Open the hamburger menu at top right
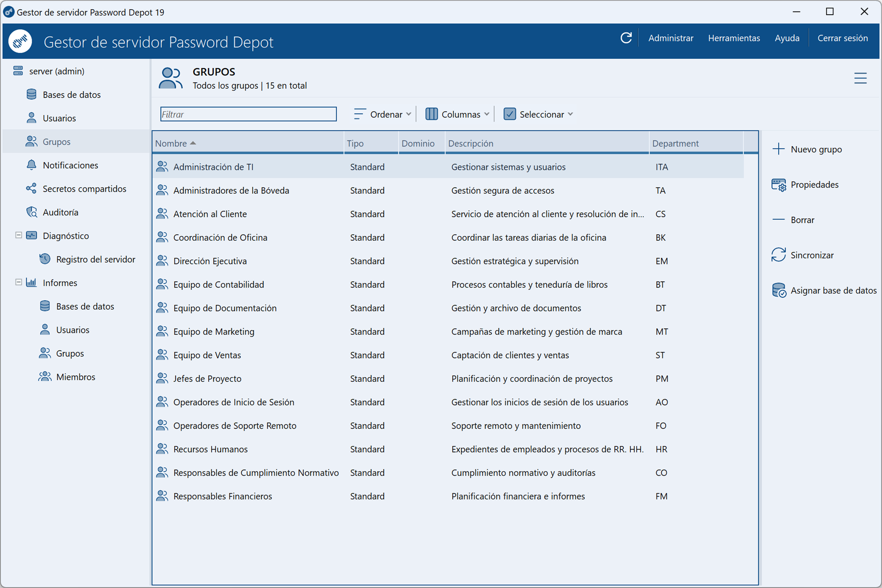The image size is (882, 588). (860, 78)
